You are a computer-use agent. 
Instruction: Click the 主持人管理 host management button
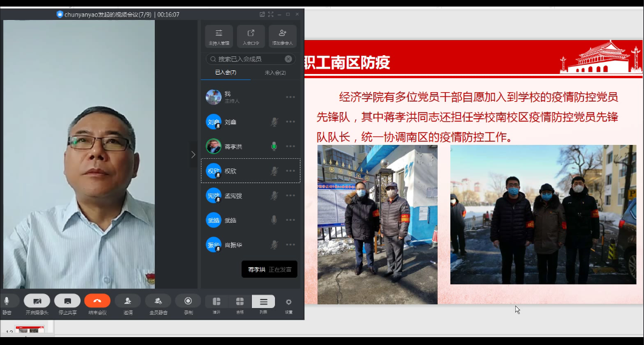pos(219,36)
